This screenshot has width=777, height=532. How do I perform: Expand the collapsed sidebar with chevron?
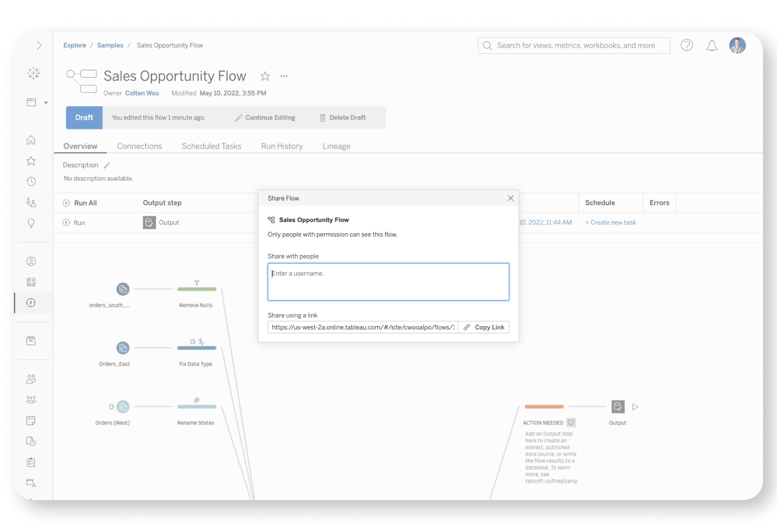pos(39,46)
